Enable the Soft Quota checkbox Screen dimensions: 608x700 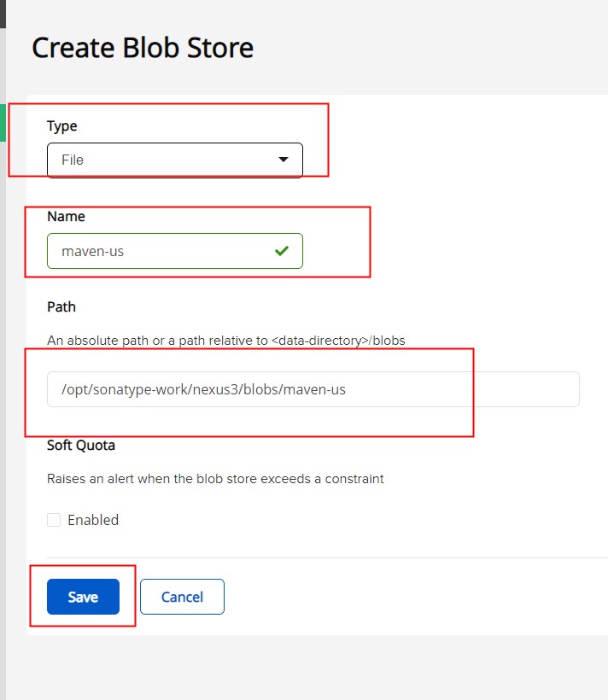(54, 520)
